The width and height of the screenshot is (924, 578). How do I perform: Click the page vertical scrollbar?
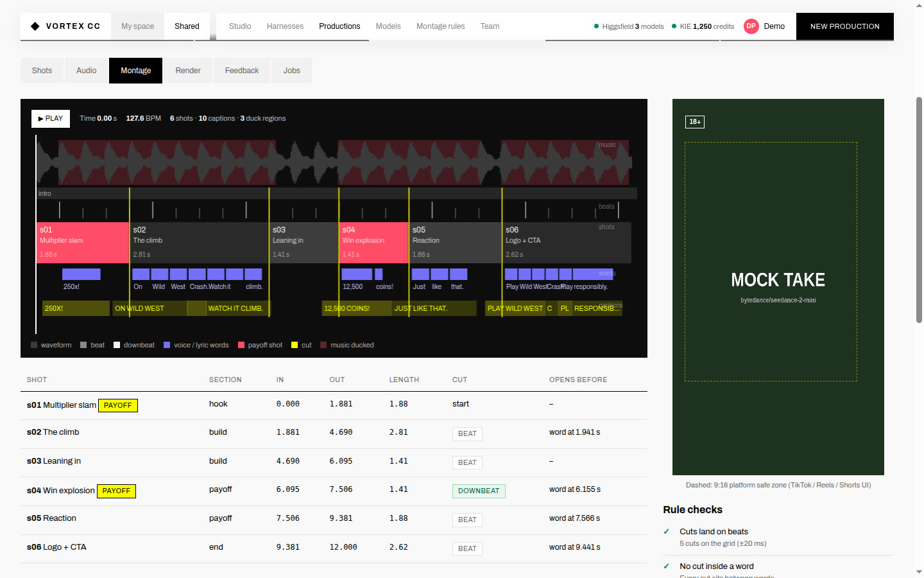(x=919, y=210)
